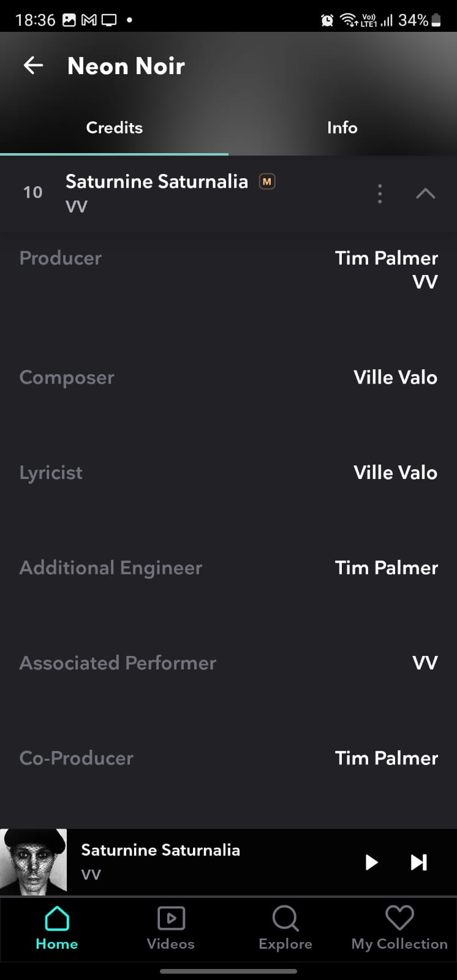Image resolution: width=457 pixels, height=980 pixels.
Task: Select the Credits tab
Action: [115, 127]
